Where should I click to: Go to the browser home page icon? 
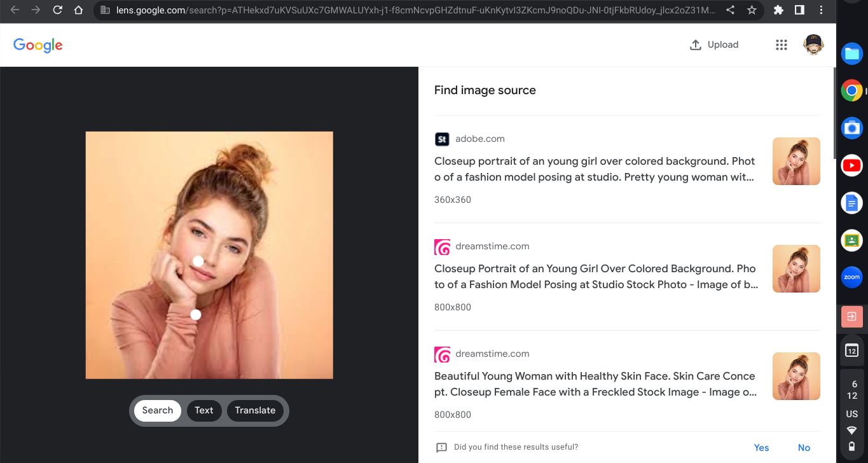78,10
